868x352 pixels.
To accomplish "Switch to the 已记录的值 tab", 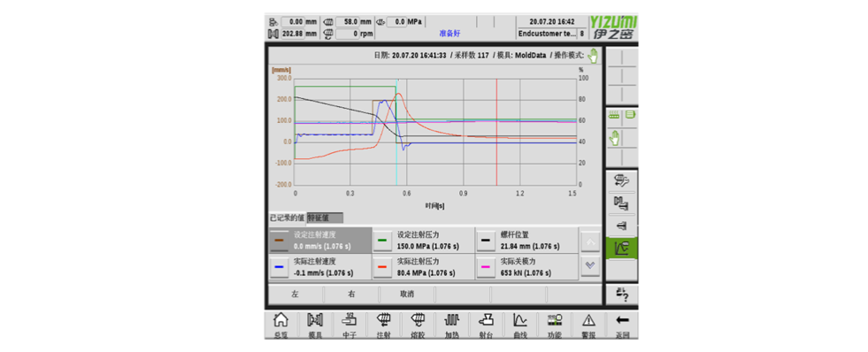I will [287, 218].
